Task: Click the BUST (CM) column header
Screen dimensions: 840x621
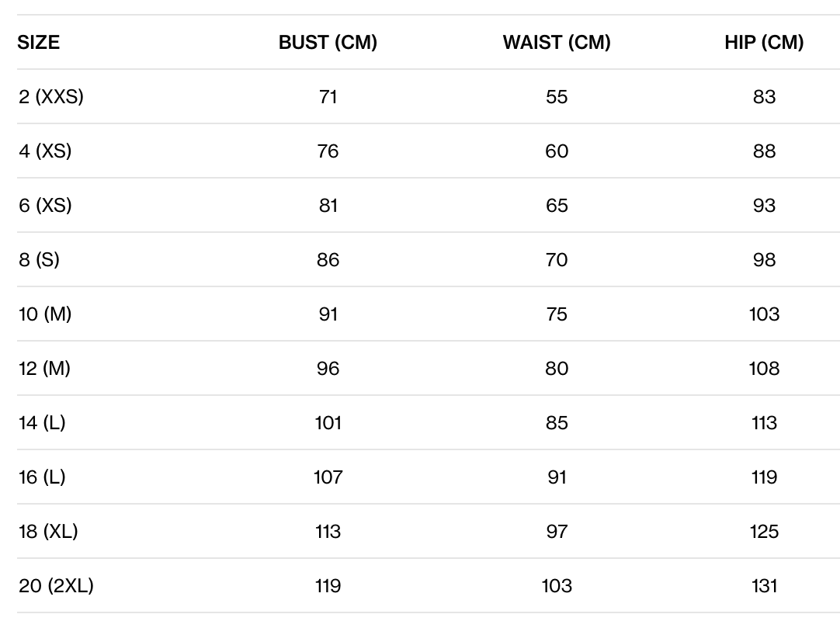Action: (328, 43)
